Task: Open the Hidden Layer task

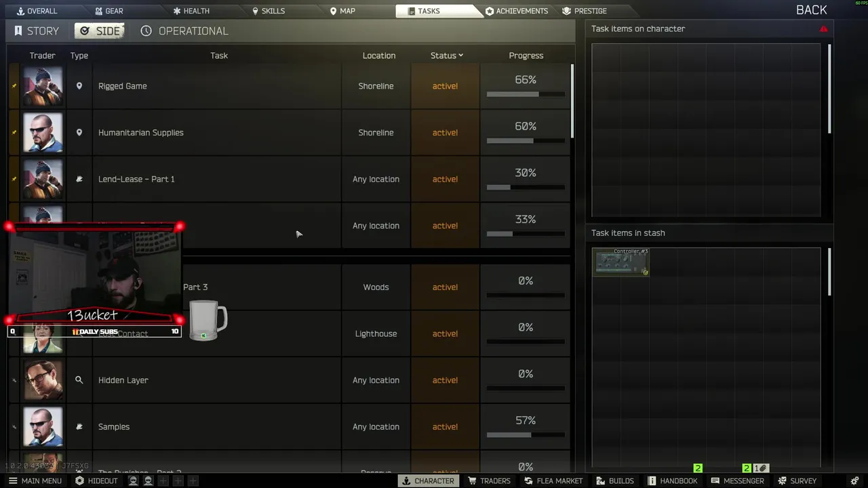Action: pyautogui.click(x=123, y=380)
